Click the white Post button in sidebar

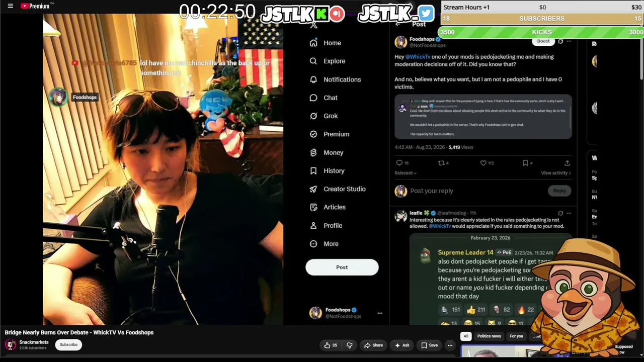[x=342, y=267]
